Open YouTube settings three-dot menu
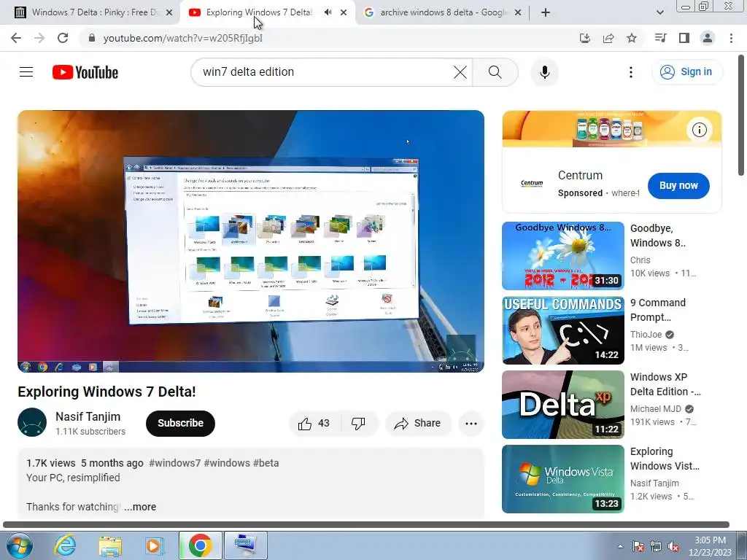747x560 pixels. 631,72
